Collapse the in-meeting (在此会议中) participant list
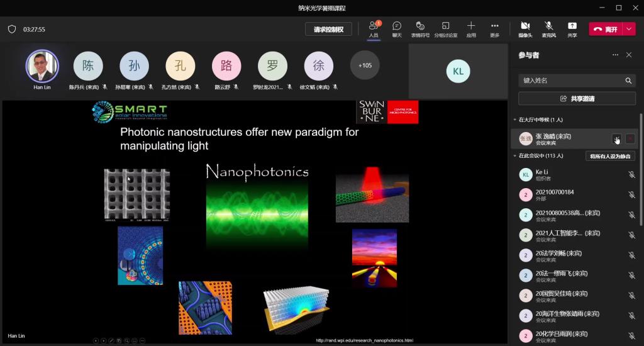 pyautogui.click(x=514, y=156)
